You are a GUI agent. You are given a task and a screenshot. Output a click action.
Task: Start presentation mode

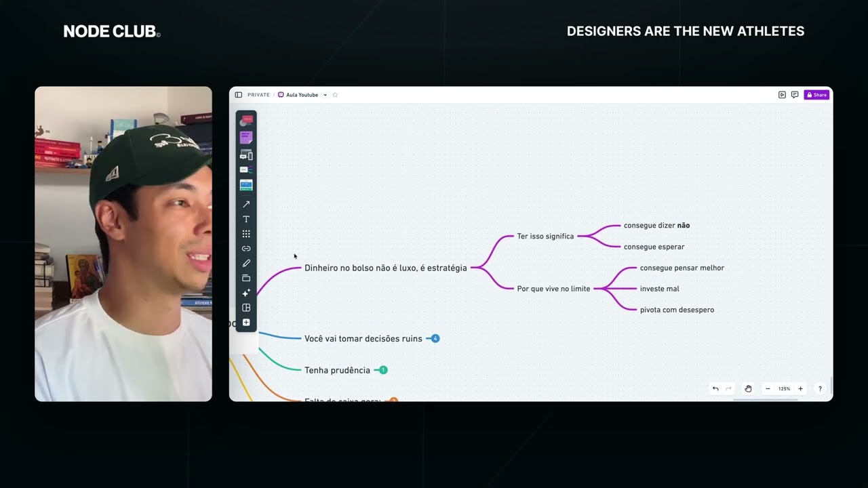(x=782, y=95)
